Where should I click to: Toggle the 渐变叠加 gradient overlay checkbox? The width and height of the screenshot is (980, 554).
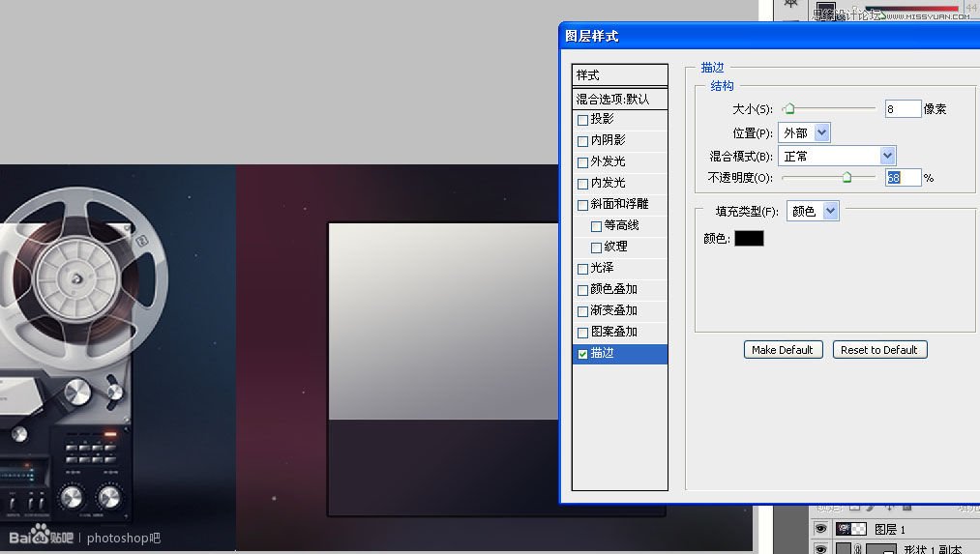[x=582, y=311]
